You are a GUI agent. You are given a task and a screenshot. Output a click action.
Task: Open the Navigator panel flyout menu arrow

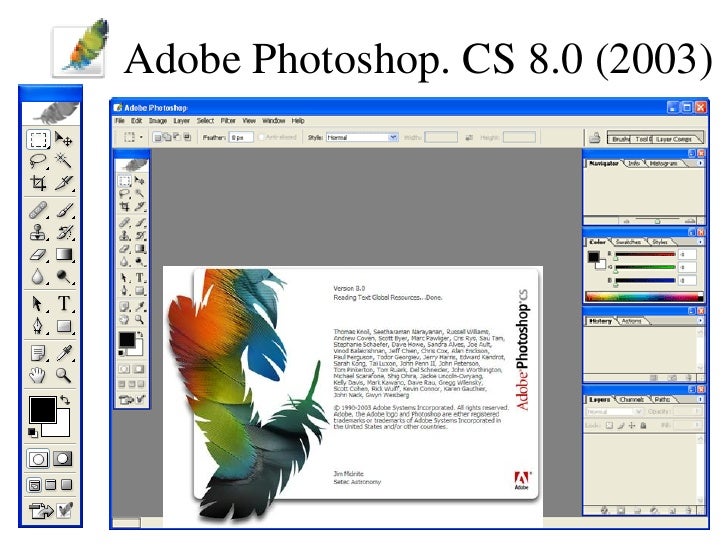click(700, 163)
